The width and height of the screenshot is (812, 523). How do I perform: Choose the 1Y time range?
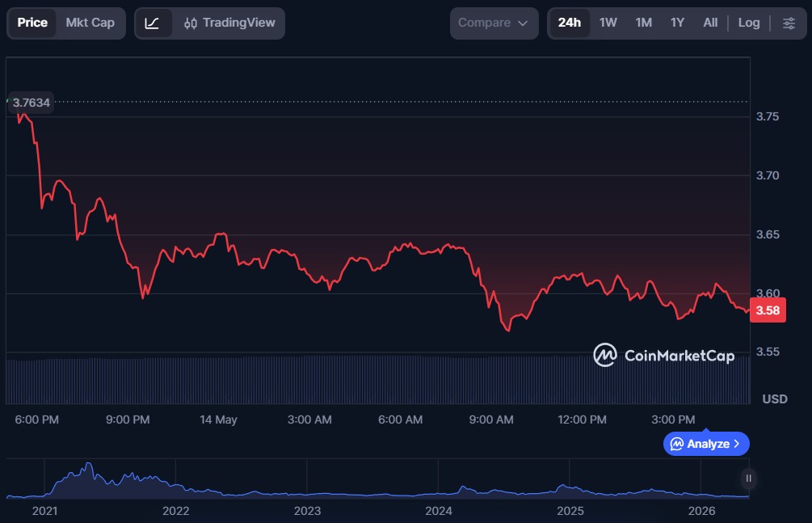(x=677, y=23)
